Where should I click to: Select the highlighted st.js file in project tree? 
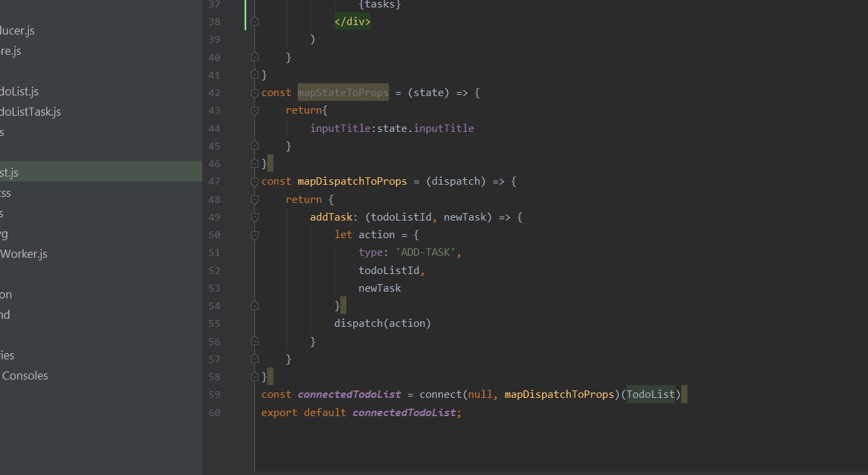click(x=101, y=173)
